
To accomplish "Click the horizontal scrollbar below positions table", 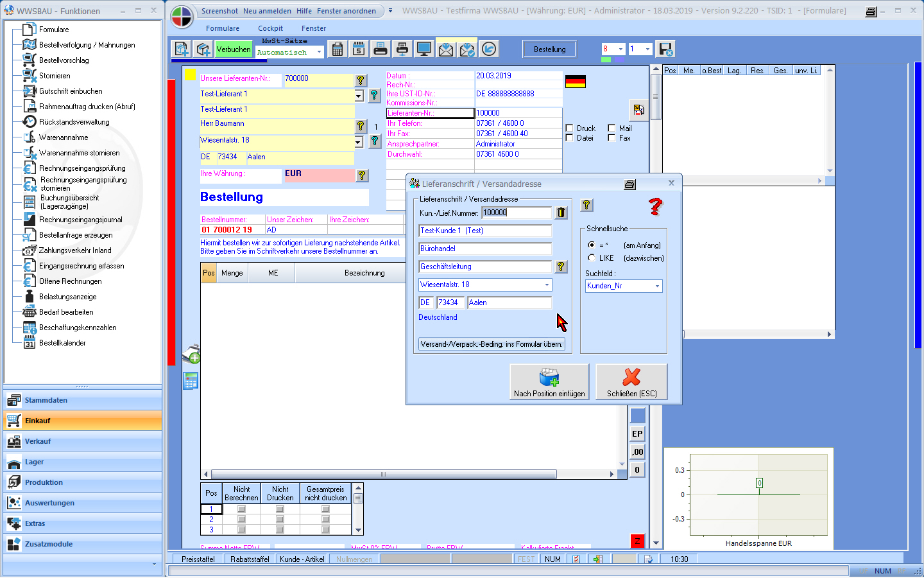I will (382, 475).
